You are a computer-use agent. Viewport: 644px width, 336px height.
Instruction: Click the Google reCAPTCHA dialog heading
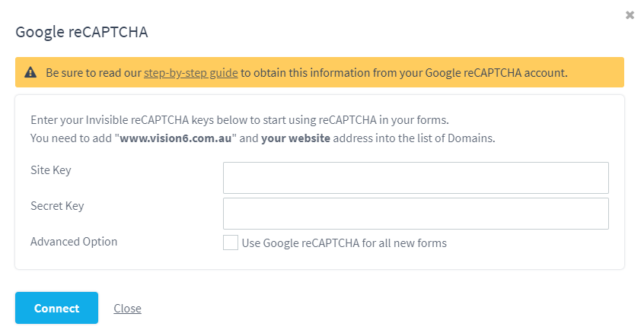[81, 32]
